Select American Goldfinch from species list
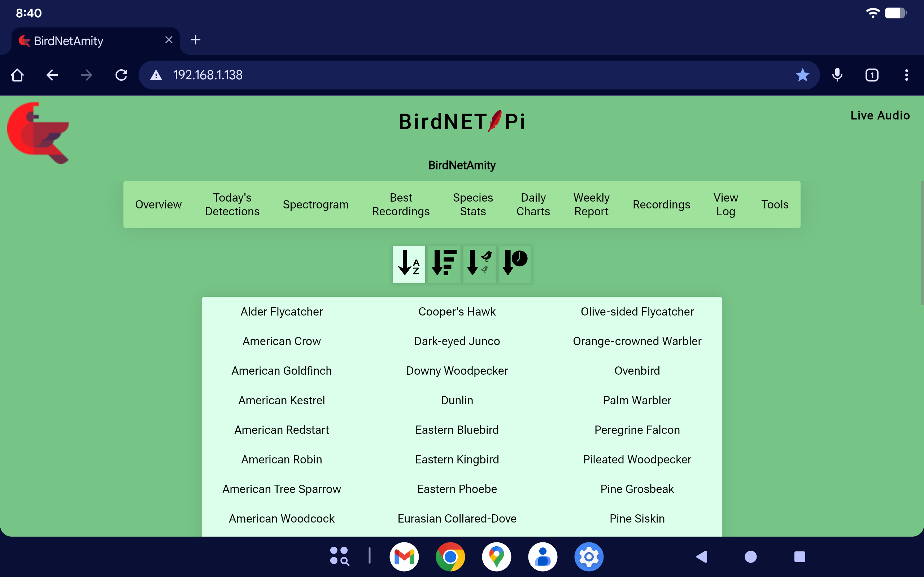The width and height of the screenshot is (924, 577). tap(282, 371)
